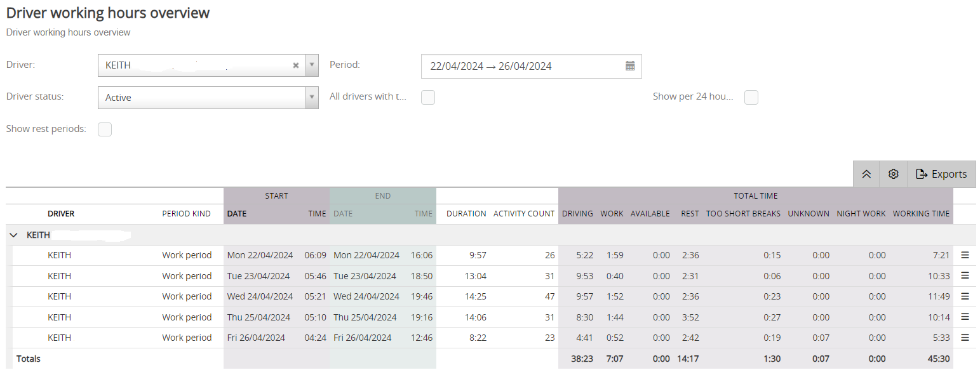Click the Period date range field
The image size is (980, 389).
tap(531, 66)
